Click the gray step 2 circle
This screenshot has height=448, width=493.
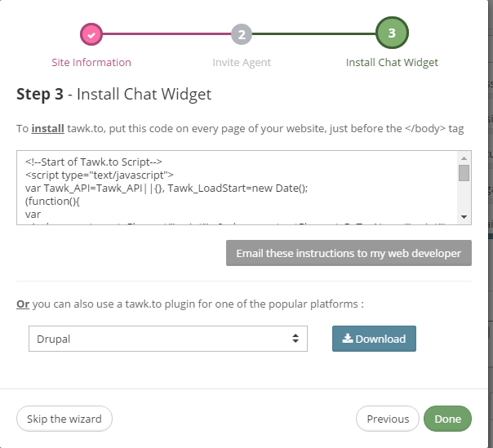pyautogui.click(x=241, y=34)
